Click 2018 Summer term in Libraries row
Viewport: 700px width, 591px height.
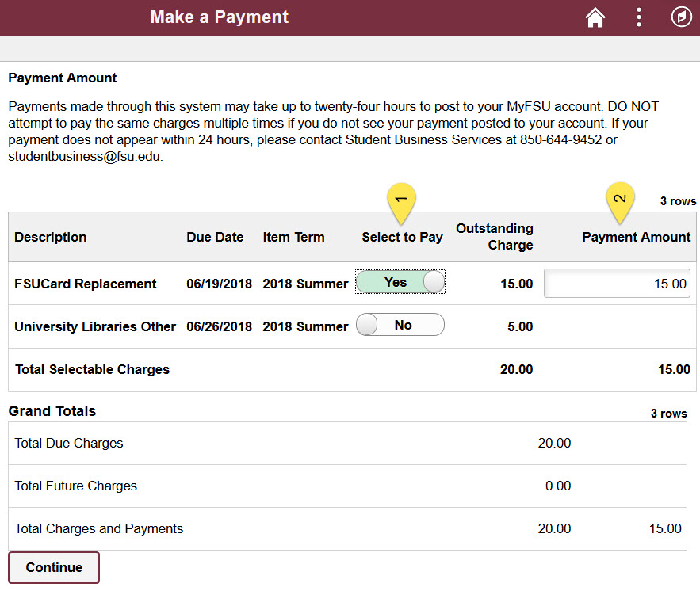tap(305, 326)
